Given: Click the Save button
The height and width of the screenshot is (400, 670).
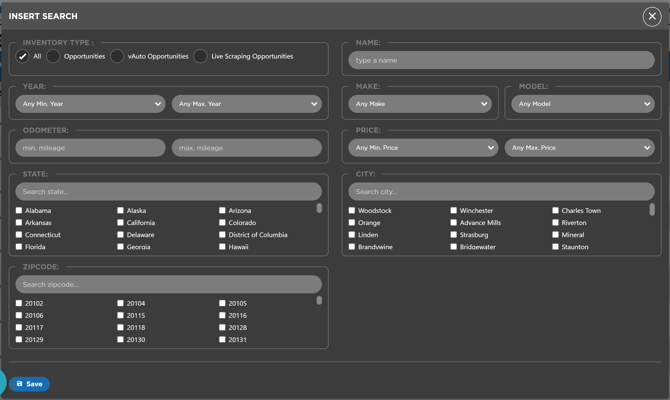Looking at the screenshot, I should tap(29, 384).
